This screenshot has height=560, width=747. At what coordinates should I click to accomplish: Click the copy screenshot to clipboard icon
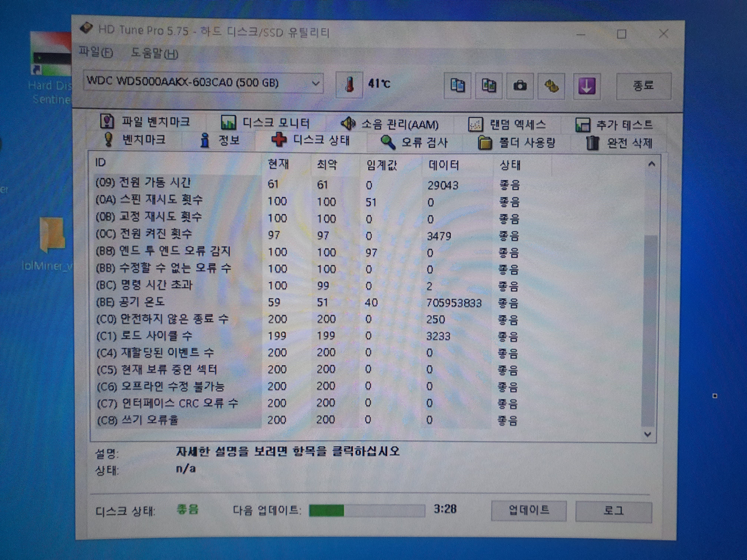(x=488, y=86)
